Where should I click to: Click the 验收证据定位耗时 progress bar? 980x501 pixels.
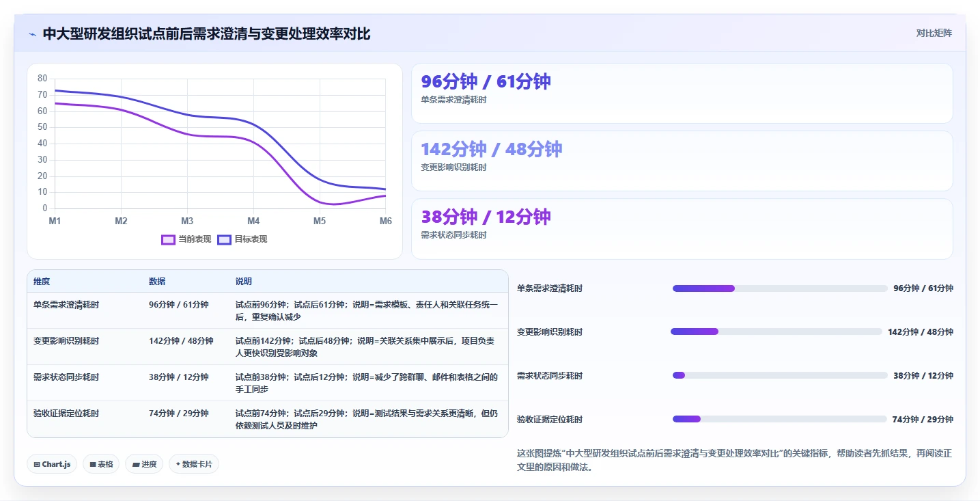pyautogui.click(x=779, y=419)
